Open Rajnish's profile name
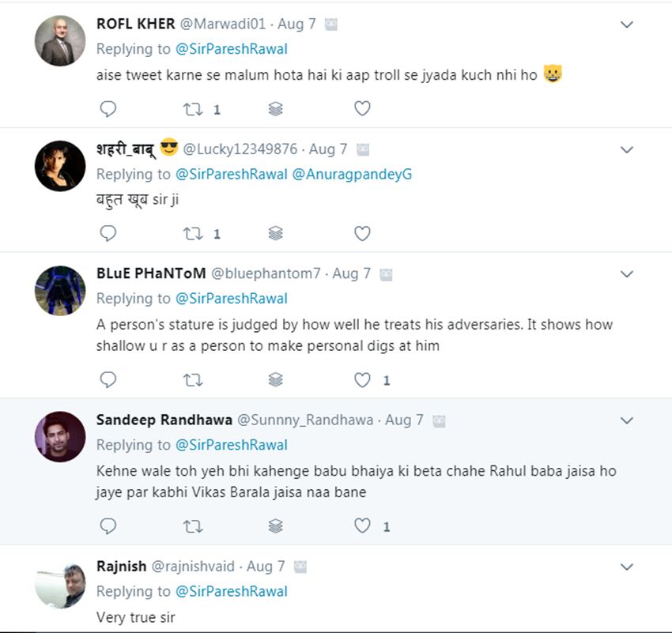This screenshot has width=672, height=633. point(121,567)
